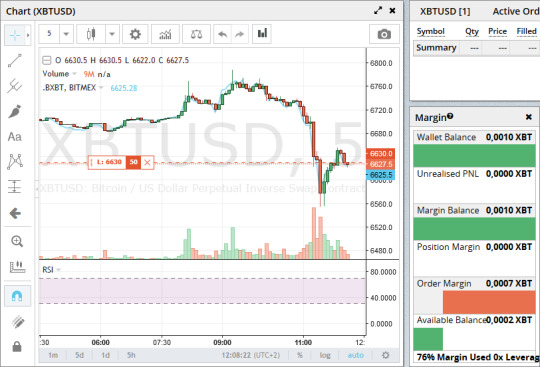Select the brush drawing tool

coord(15,112)
